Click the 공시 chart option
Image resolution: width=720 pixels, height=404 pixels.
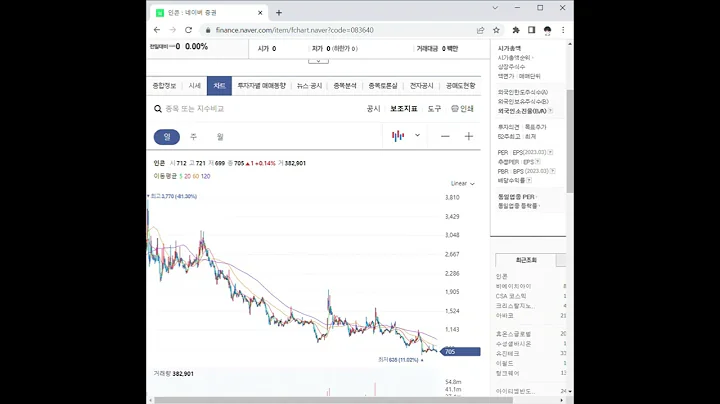[x=373, y=109]
